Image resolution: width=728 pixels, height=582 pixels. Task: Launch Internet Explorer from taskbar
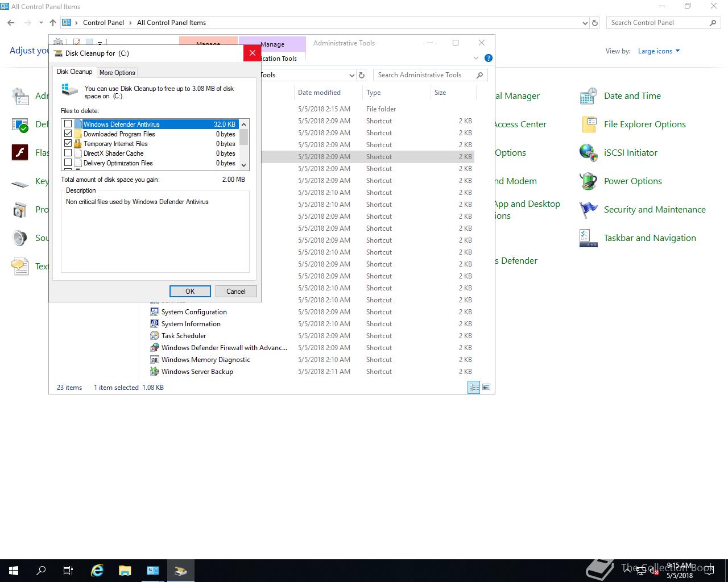[97, 571]
